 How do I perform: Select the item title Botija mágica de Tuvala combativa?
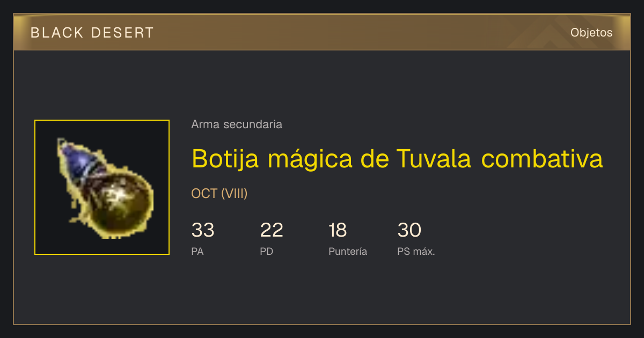[397, 158]
